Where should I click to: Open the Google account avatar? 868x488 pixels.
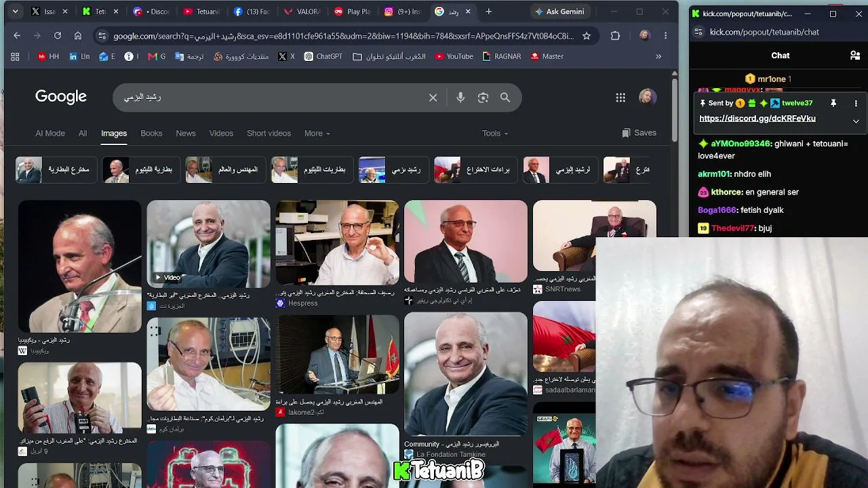(x=648, y=97)
